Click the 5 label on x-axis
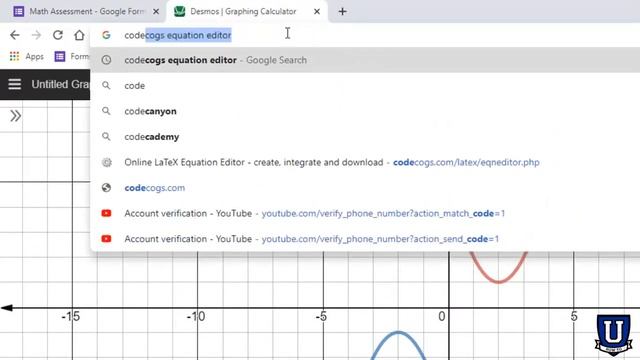The image size is (640, 360). (574, 316)
